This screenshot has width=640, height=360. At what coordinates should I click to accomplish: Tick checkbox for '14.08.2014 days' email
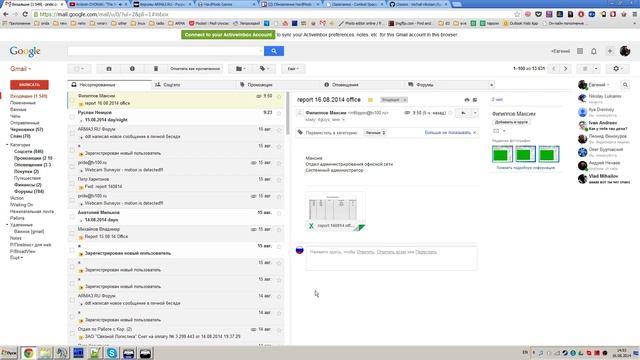pos(72,216)
